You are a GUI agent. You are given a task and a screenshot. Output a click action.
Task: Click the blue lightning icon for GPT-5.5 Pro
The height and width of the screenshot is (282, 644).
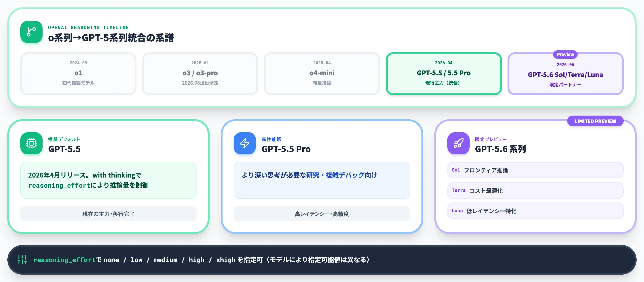tap(245, 143)
